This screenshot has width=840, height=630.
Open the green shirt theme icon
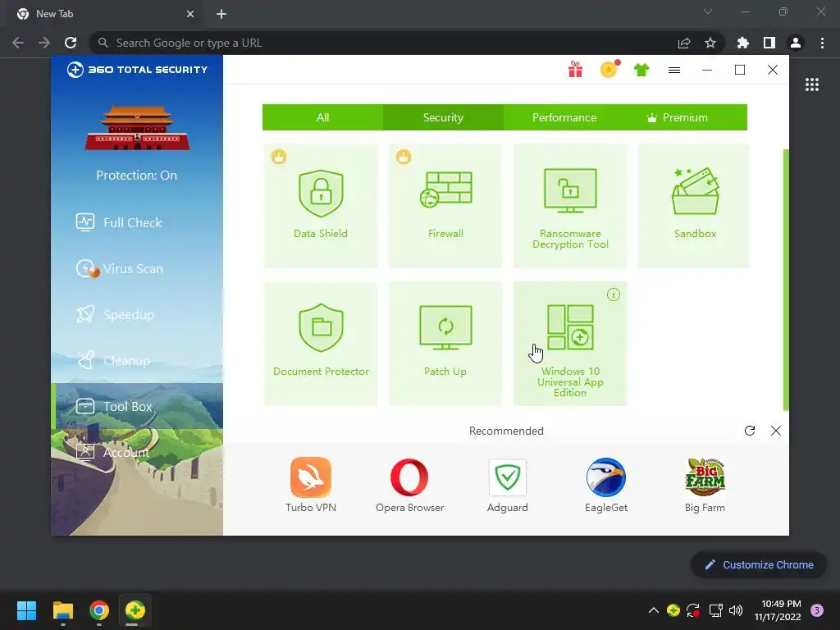[641, 70]
